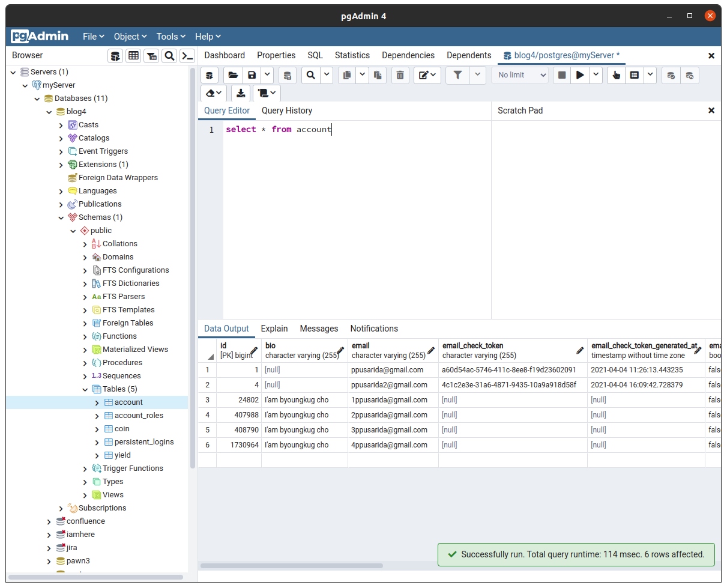Click the Materialized Views tree item
The width and height of the screenshot is (727, 588).
(135, 350)
